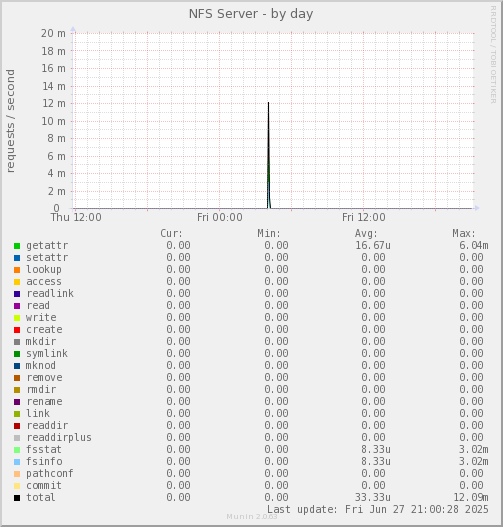Click the pathconf legend label
This screenshot has width=503, height=527.
click(50, 474)
